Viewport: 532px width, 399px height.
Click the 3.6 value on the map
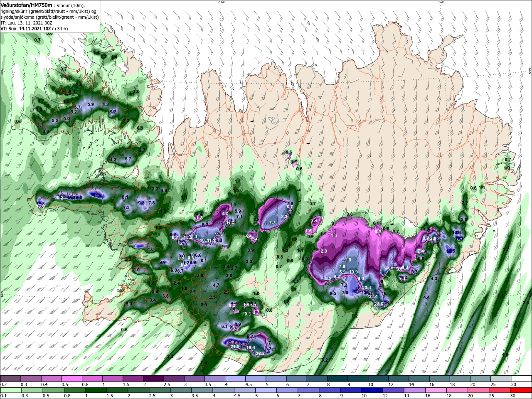point(46,131)
